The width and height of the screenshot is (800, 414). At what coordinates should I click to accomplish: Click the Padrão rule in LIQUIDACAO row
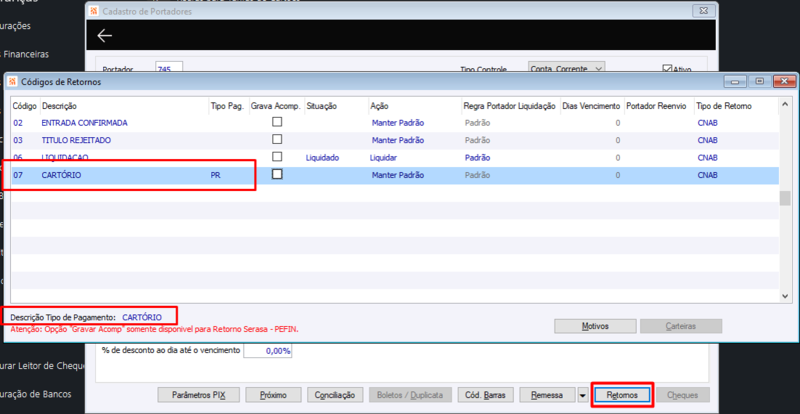pos(477,158)
